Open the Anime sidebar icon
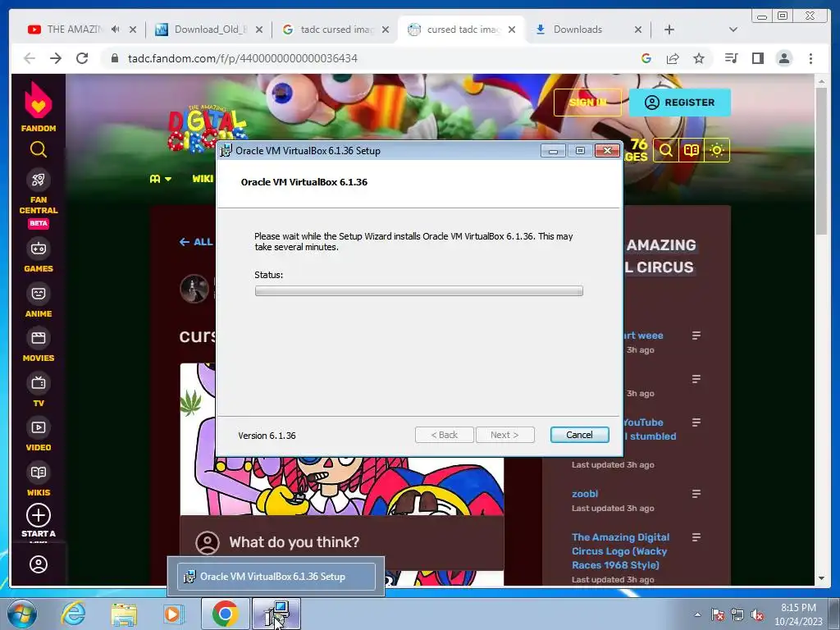The height and width of the screenshot is (630, 840). pos(38,294)
